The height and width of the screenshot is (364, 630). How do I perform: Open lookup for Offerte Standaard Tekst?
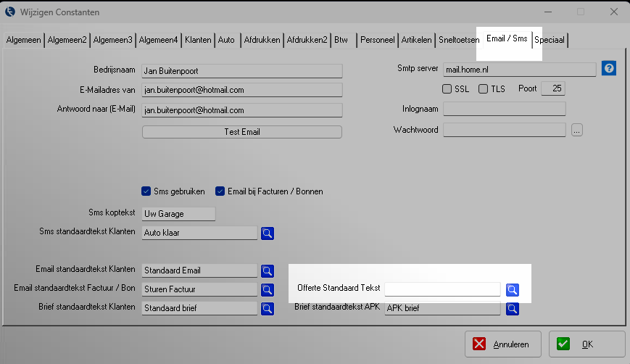tap(513, 289)
